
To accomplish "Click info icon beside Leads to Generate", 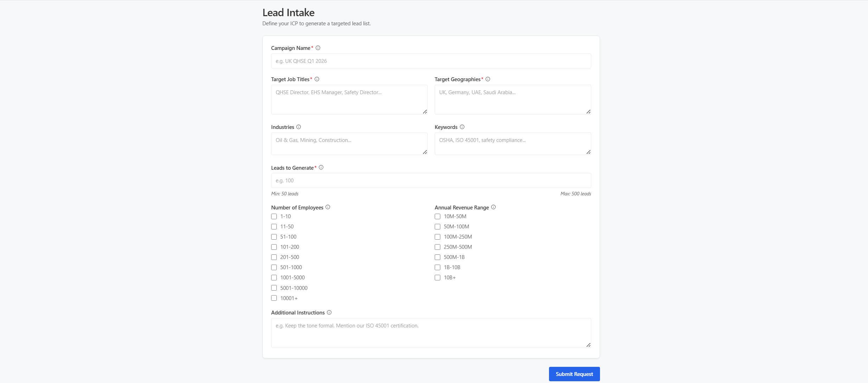I will (321, 168).
